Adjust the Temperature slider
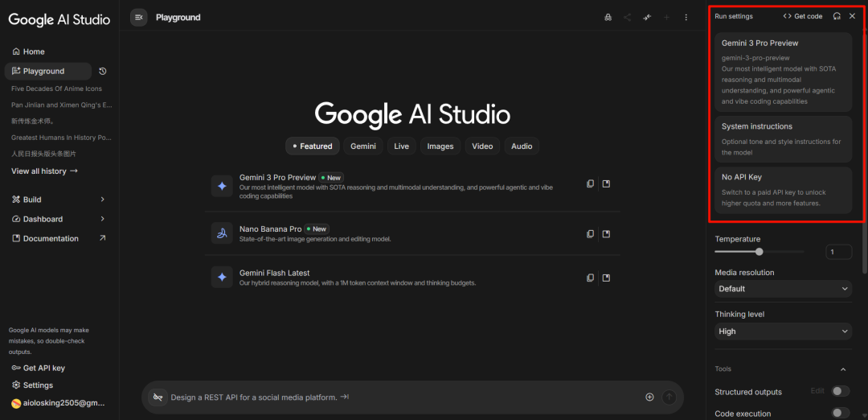This screenshot has height=420, width=868. [759, 252]
